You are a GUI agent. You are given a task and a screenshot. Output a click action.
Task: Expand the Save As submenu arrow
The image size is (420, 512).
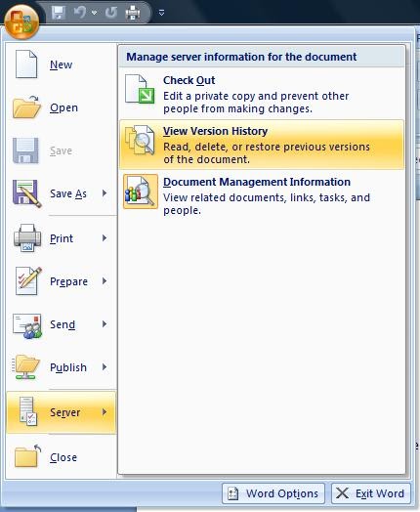105,193
